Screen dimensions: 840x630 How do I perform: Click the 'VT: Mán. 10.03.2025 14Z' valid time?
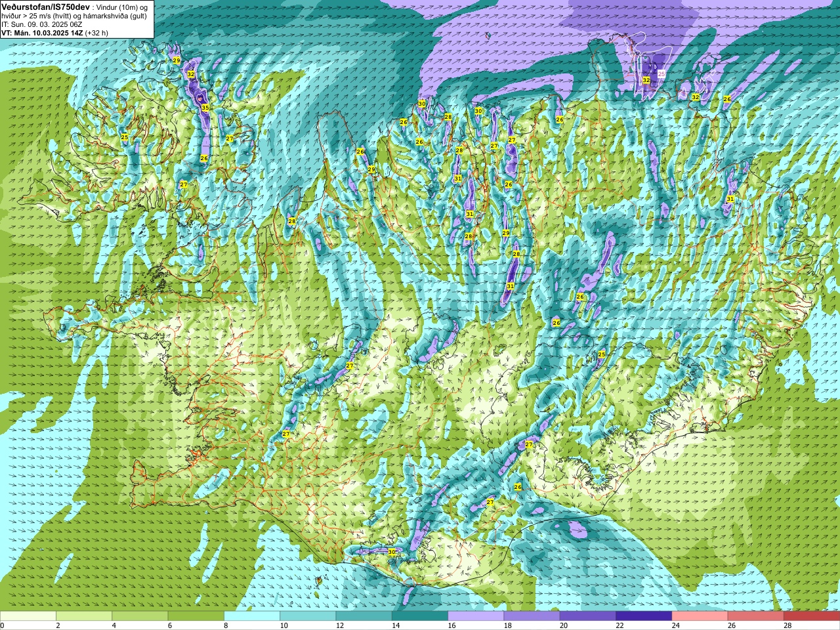coord(42,32)
